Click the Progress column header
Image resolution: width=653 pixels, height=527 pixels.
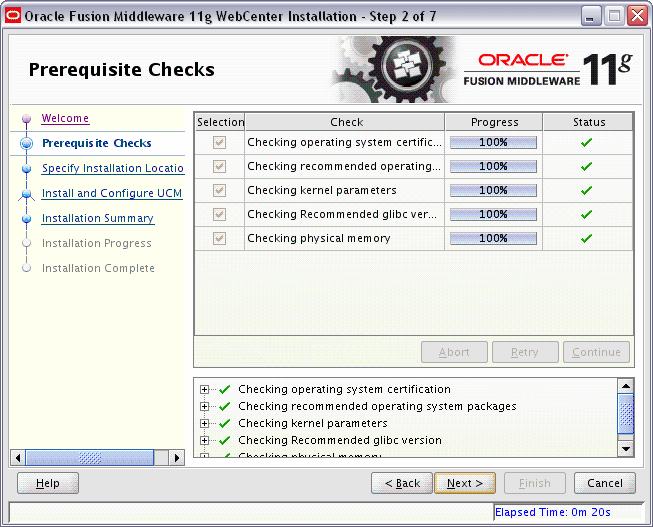click(494, 122)
